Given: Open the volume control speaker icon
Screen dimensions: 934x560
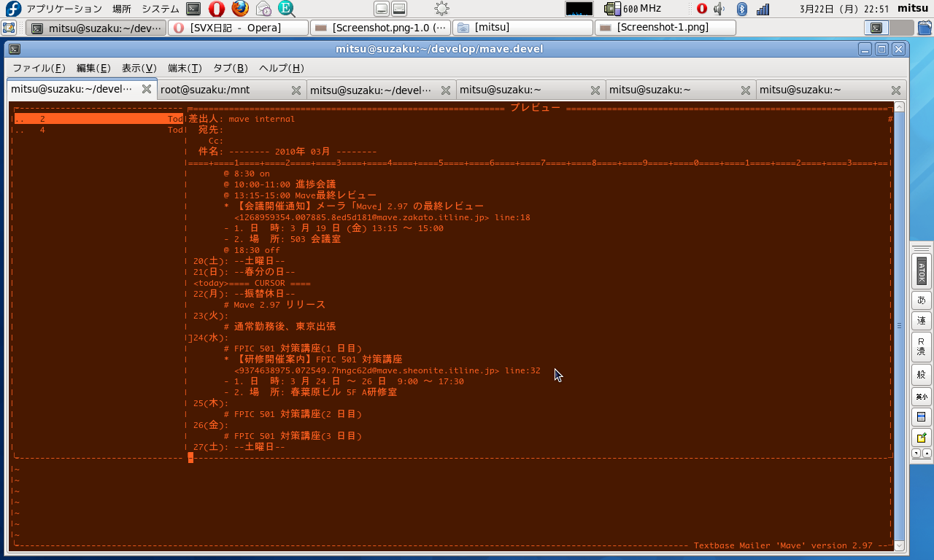Looking at the screenshot, I should [719, 9].
